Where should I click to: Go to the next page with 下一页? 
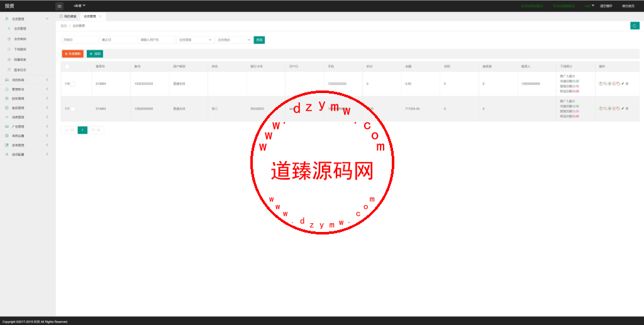click(x=96, y=130)
